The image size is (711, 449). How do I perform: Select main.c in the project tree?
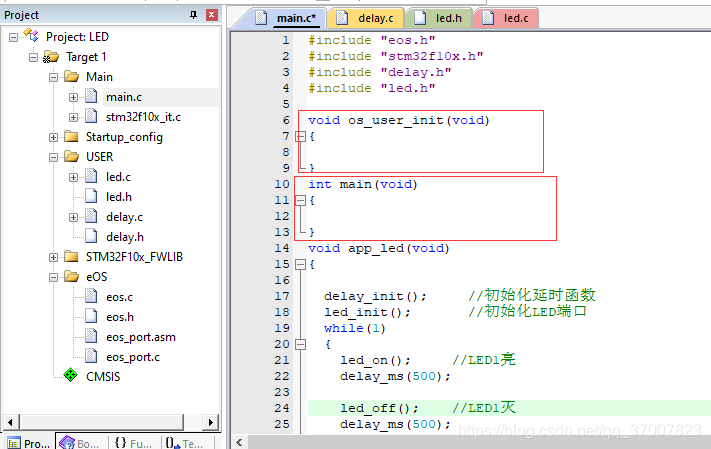124,97
